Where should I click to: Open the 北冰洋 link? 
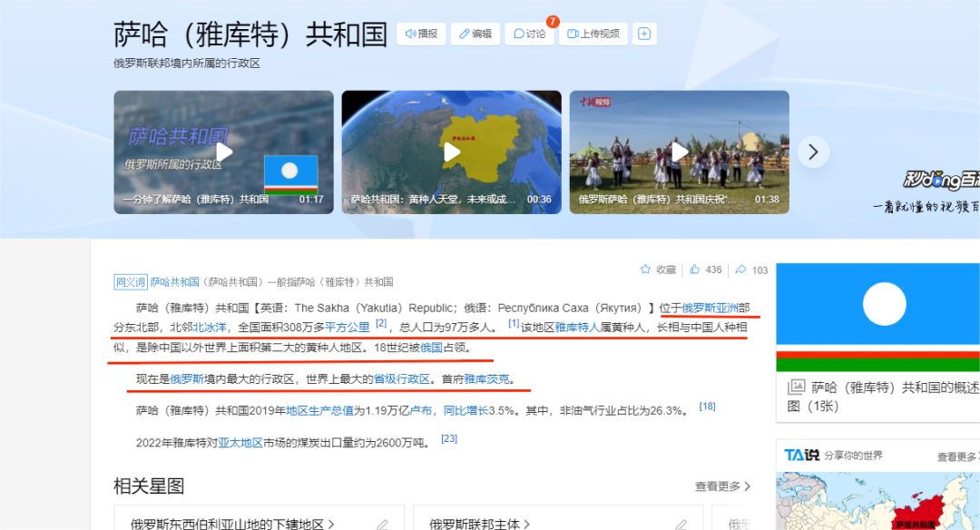click(x=210, y=327)
